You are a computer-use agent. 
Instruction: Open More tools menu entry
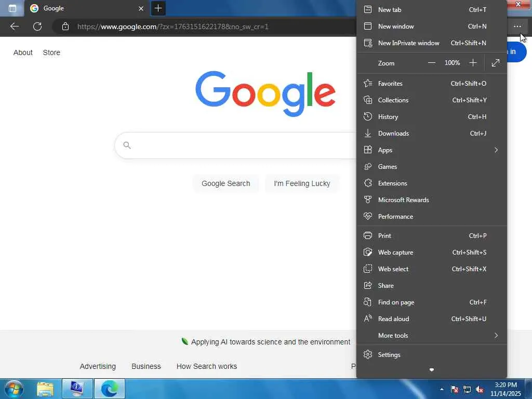[x=432, y=335]
